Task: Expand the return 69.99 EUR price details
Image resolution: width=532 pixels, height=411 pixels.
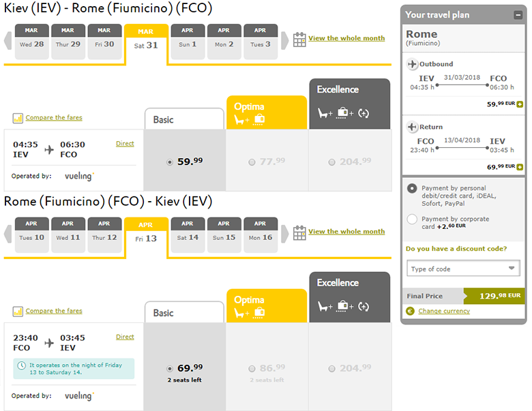Action: (x=520, y=167)
